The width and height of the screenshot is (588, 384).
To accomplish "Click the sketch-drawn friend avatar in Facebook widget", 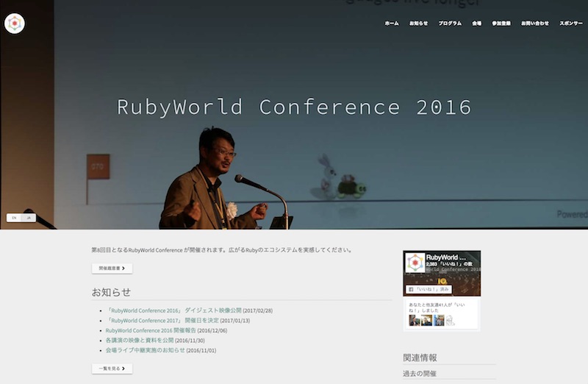I will coord(451,320).
